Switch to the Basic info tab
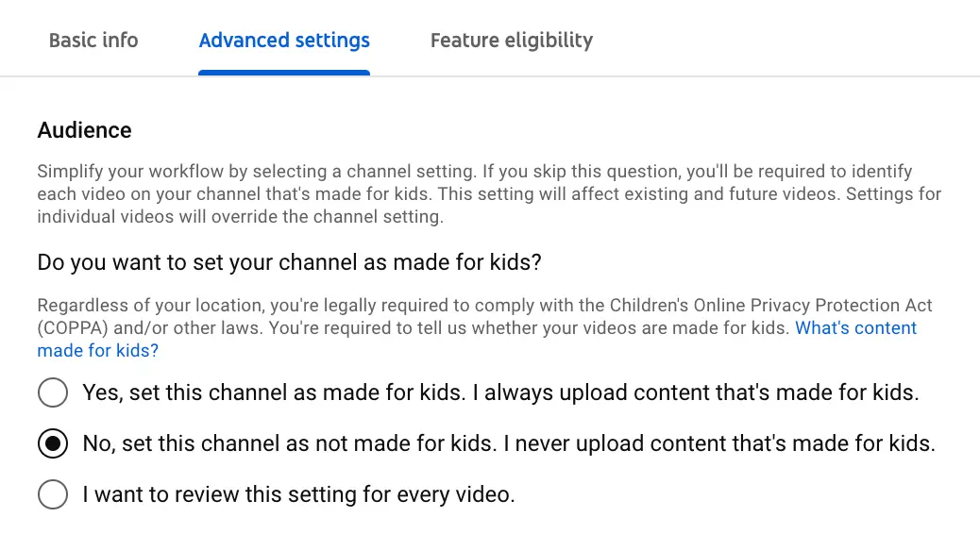The image size is (980, 551). (x=93, y=41)
